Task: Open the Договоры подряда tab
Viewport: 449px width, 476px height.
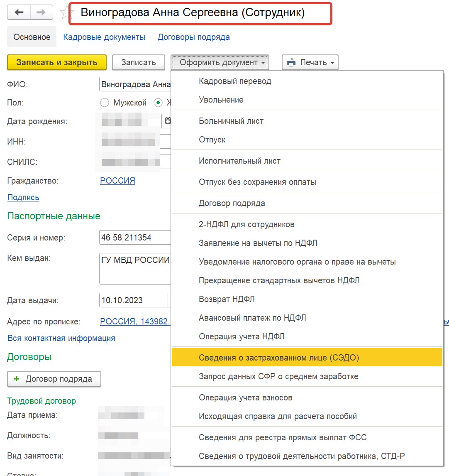Action: point(193,37)
